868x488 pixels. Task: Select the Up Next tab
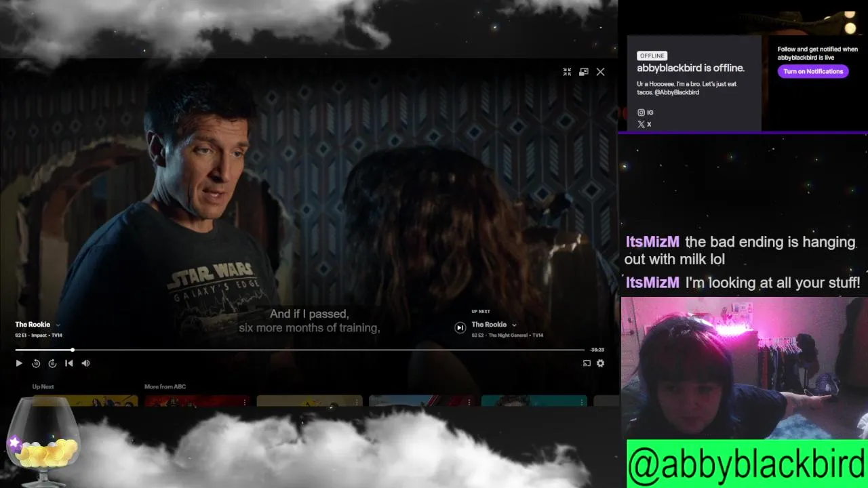click(43, 386)
